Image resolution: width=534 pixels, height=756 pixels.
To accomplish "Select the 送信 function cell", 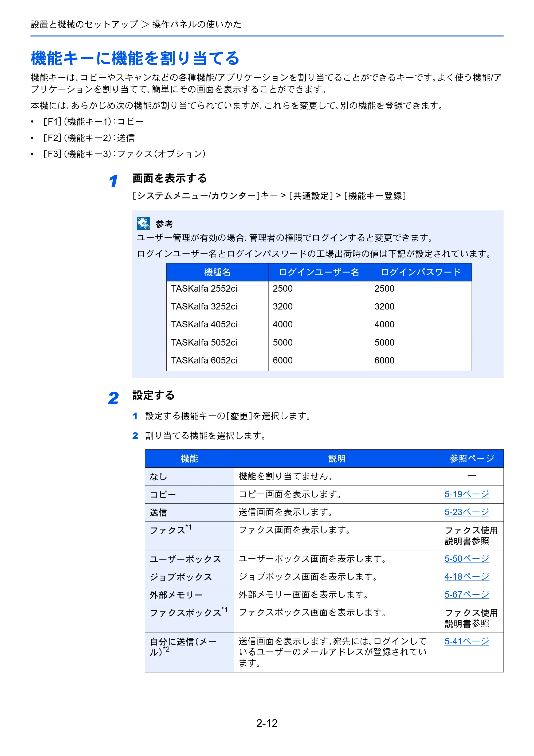I will [189, 512].
